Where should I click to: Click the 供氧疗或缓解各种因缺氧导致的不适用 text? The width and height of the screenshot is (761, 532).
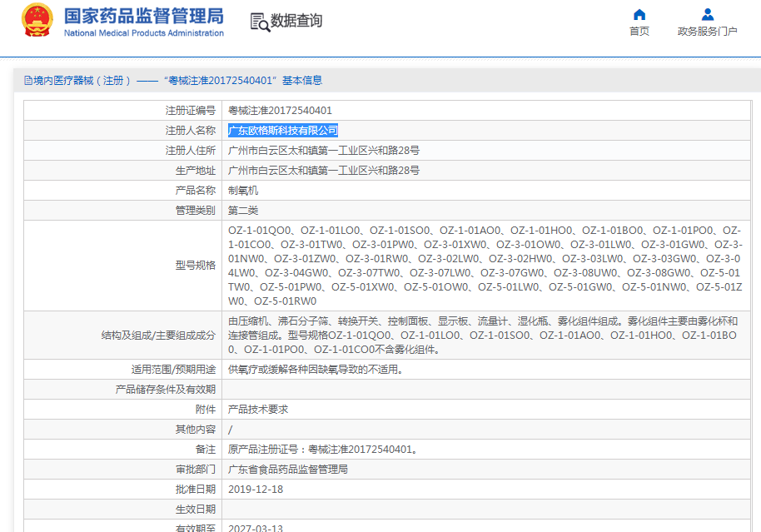tap(316, 370)
